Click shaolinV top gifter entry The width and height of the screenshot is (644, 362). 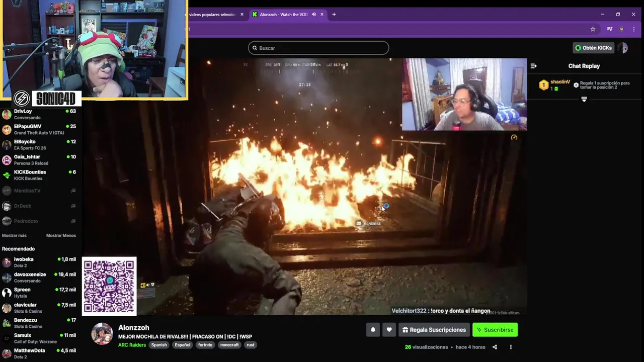(x=555, y=85)
